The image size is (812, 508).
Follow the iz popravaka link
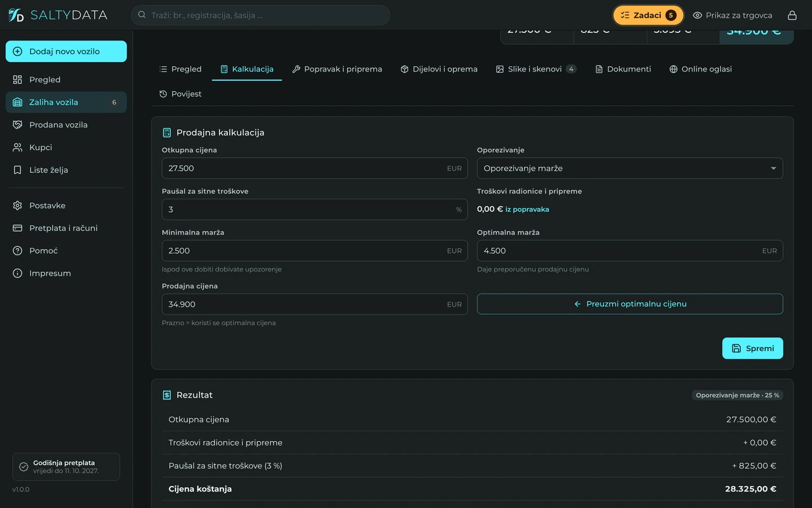(x=527, y=209)
